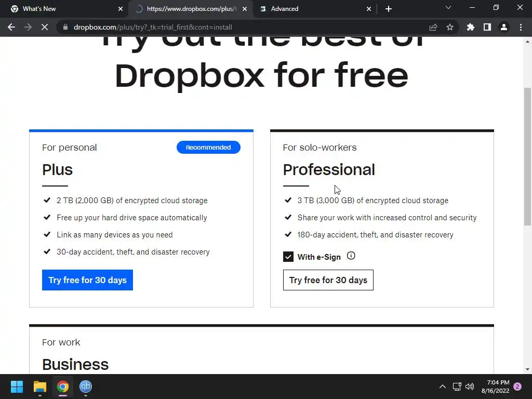The height and width of the screenshot is (399, 532).
Task: Click the Chrome taskbar icon
Action: pyautogui.click(x=63, y=387)
